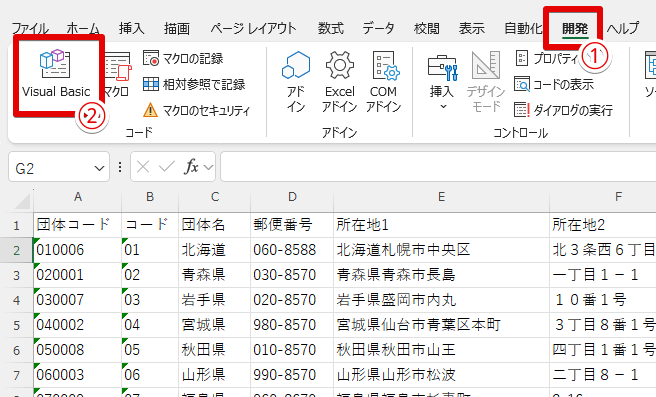
Task: Select cell containing 040002
Action: 77,325
